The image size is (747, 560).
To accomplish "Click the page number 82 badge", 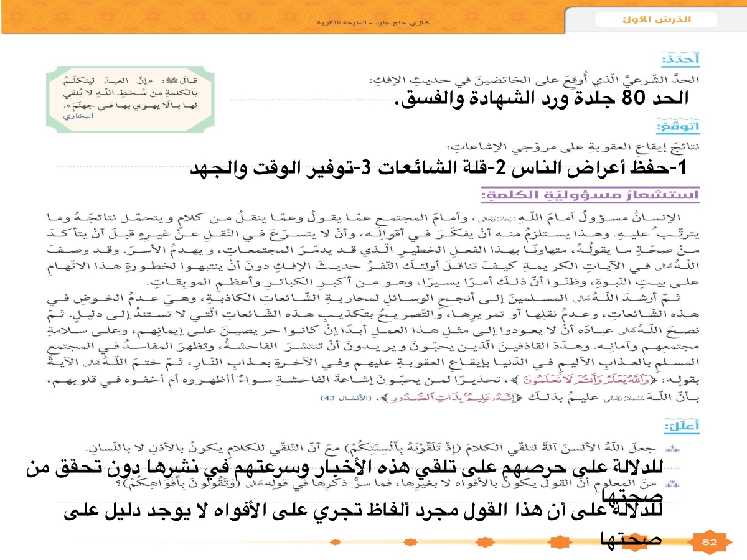I will [x=710, y=542].
